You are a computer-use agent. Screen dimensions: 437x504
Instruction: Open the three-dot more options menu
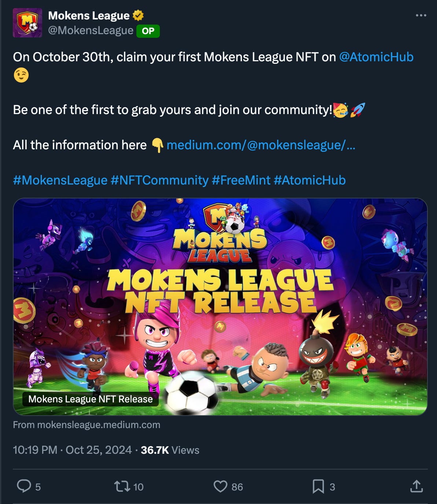(x=421, y=15)
